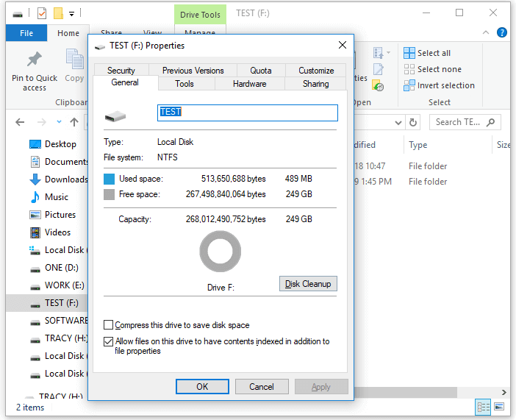Image resolution: width=516 pixels, height=420 pixels.
Task: Click the drive label TEST text field
Action: click(x=247, y=112)
